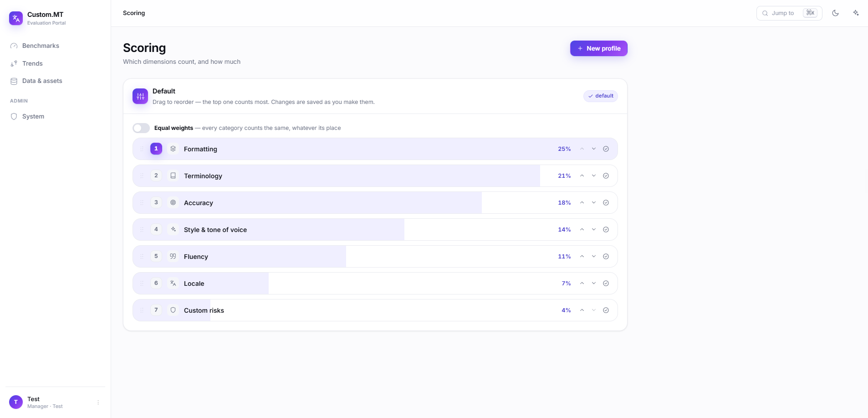Click the Style & tone sparkle icon

(x=173, y=229)
